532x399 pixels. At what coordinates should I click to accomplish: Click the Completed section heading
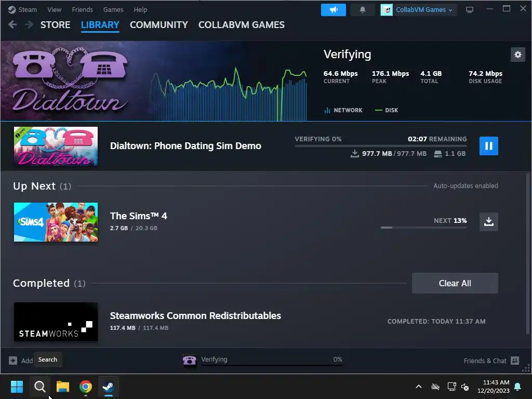point(49,283)
